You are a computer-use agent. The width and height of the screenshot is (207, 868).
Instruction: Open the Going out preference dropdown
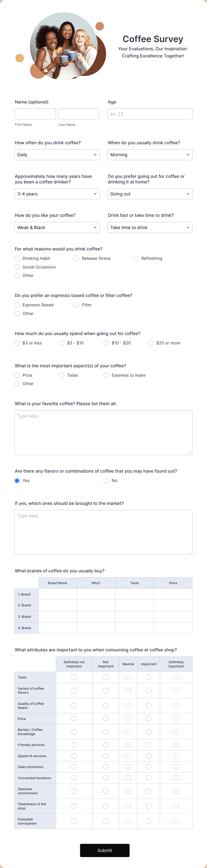point(150,194)
